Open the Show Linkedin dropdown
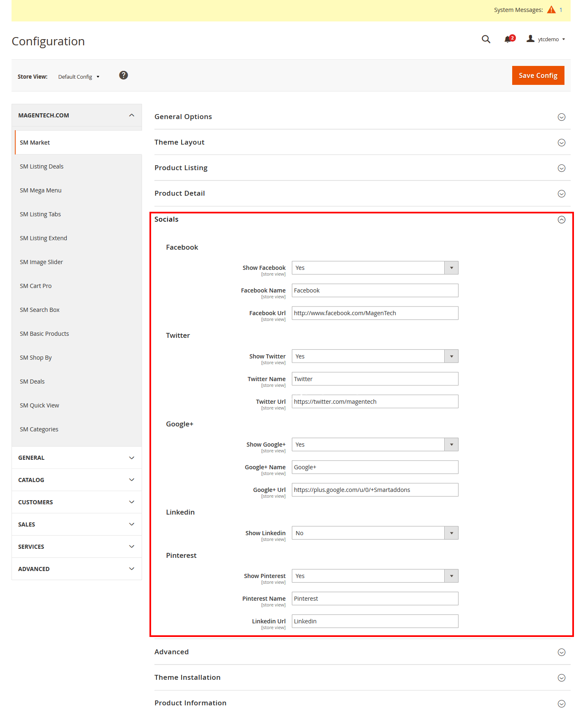The height and width of the screenshot is (728, 583). [x=375, y=533]
